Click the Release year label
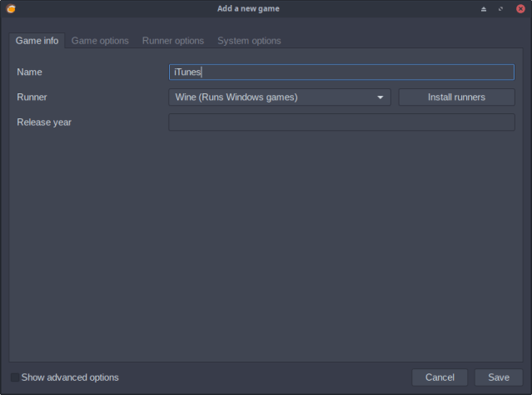 (x=44, y=122)
